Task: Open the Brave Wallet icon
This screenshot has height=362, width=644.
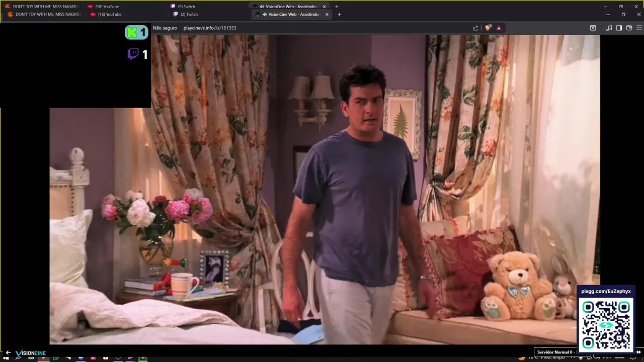Action: [629, 28]
